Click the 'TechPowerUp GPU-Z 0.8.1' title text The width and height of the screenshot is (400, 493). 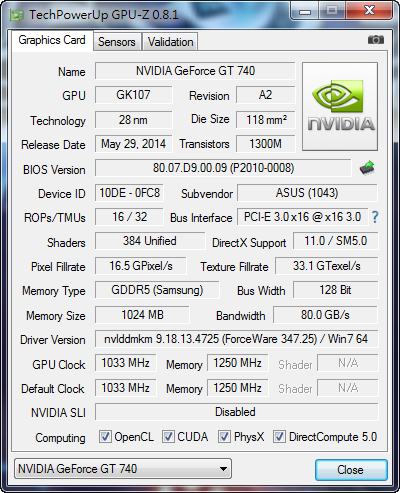(x=104, y=15)
